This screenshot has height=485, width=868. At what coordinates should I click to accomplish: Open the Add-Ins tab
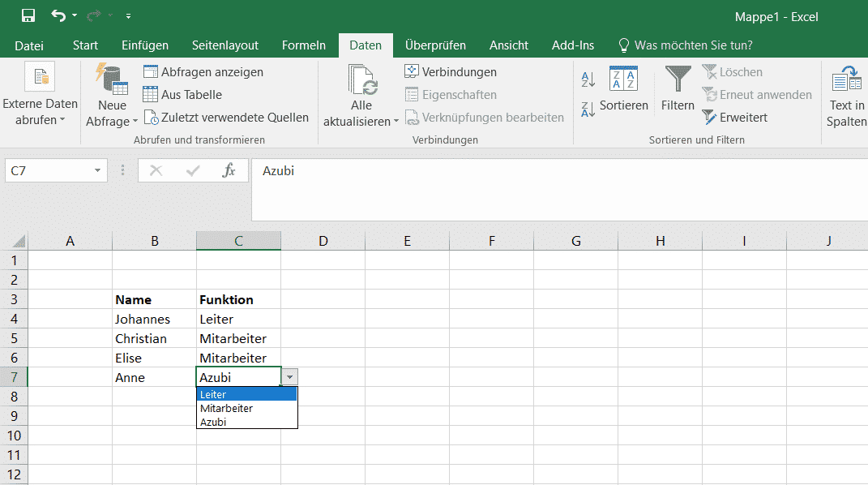572,45
